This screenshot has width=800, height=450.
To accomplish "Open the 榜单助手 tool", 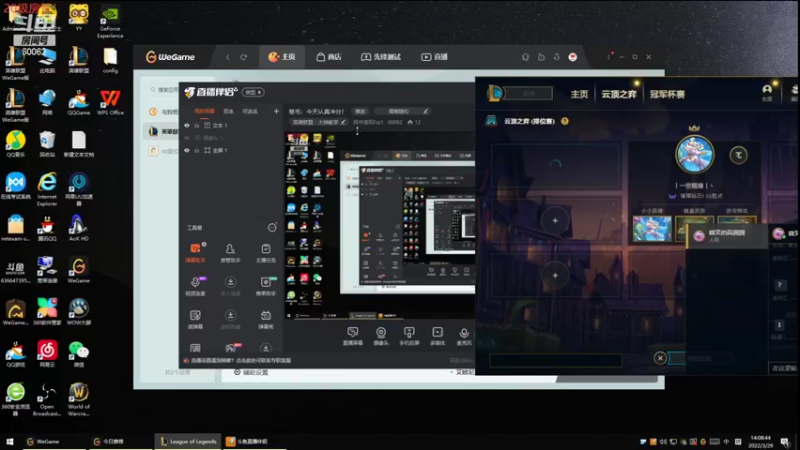I will (x=265, y=286).
